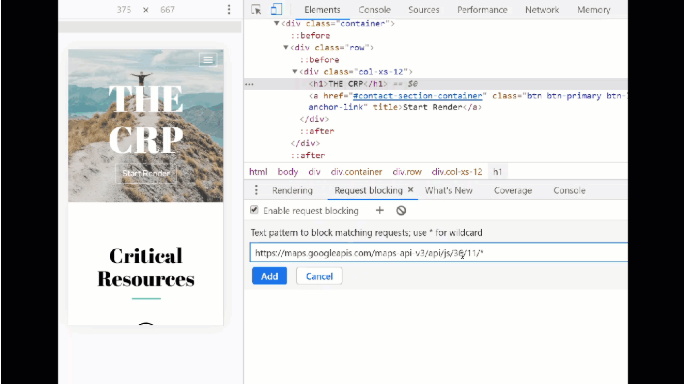Switch to the Rendering drawer tab
The image size is (684, 384).
click(x=292, y=190)
